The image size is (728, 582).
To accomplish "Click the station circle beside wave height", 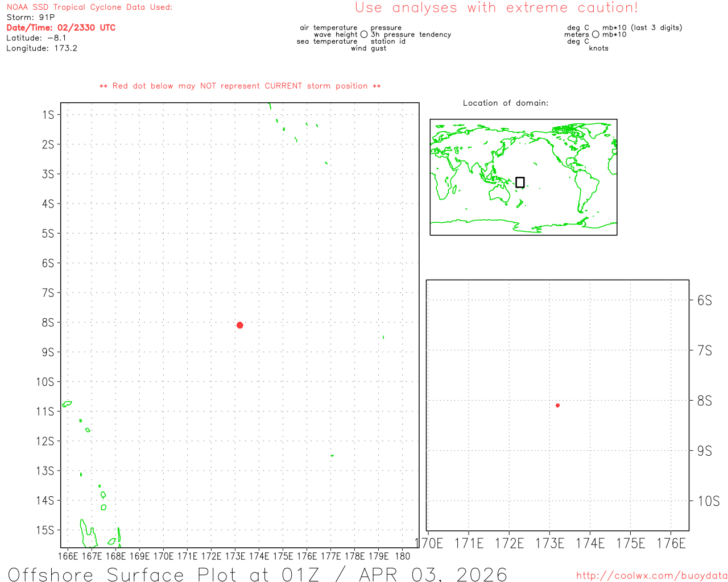I will (x=364, y=35).
